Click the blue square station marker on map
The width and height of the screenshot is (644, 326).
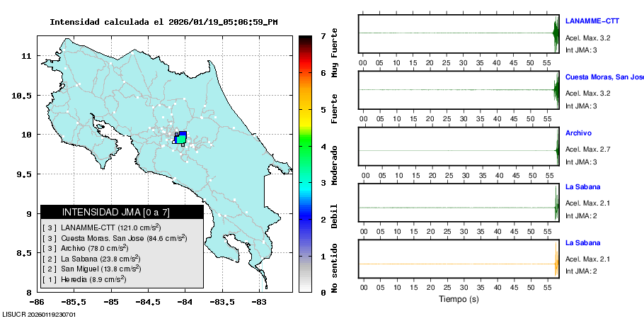pyautogui.click(x=183, y=134)
